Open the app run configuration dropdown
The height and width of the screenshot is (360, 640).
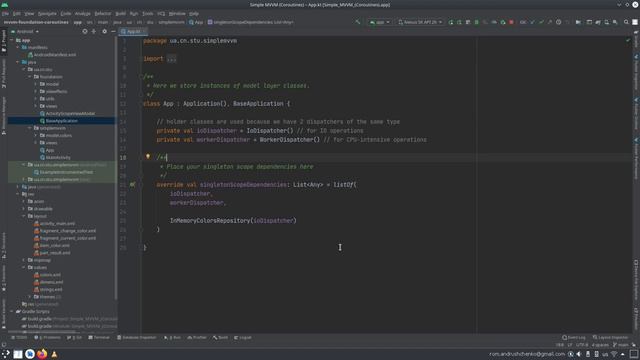pos(380,22)
